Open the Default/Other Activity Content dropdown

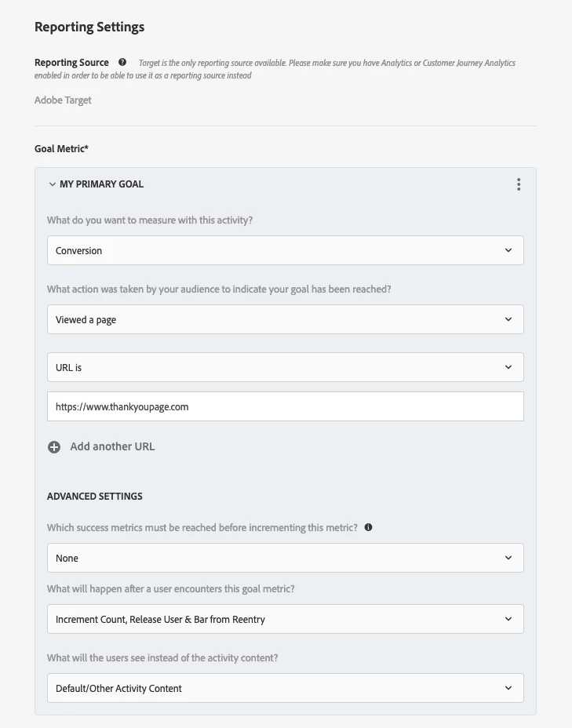tap(285, 689)
